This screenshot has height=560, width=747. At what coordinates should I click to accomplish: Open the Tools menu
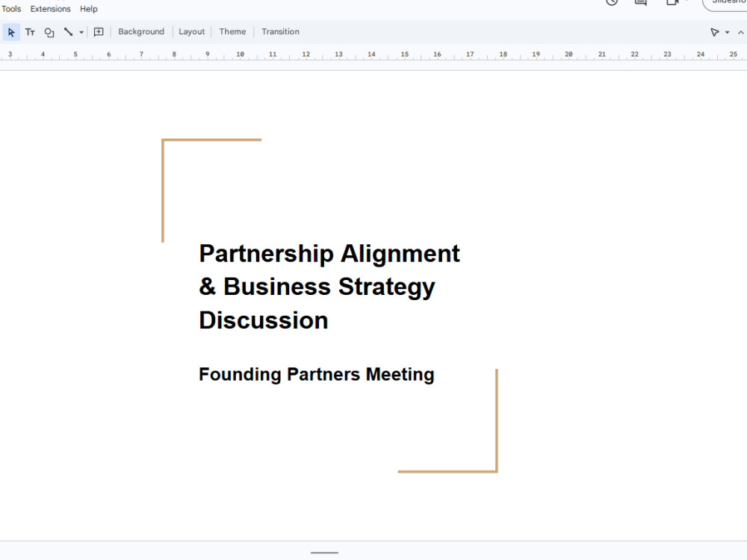(x=11, y=8)
